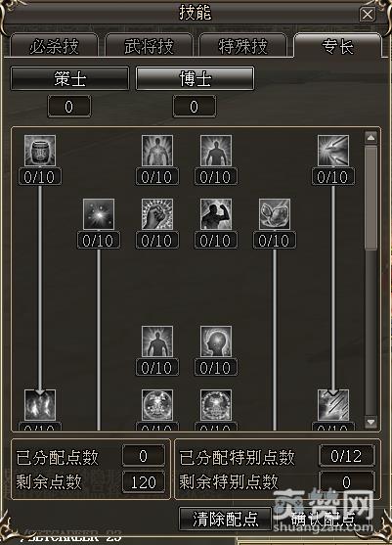This screenshot has height=545, width=392.
Task: Select the 策士 specialty button
Action: 69,79
